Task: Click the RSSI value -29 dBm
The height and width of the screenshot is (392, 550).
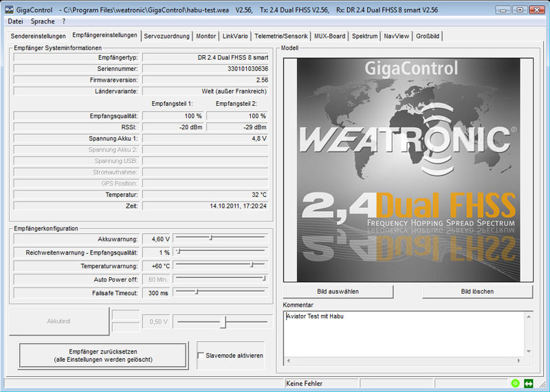Action: [237, 127]
